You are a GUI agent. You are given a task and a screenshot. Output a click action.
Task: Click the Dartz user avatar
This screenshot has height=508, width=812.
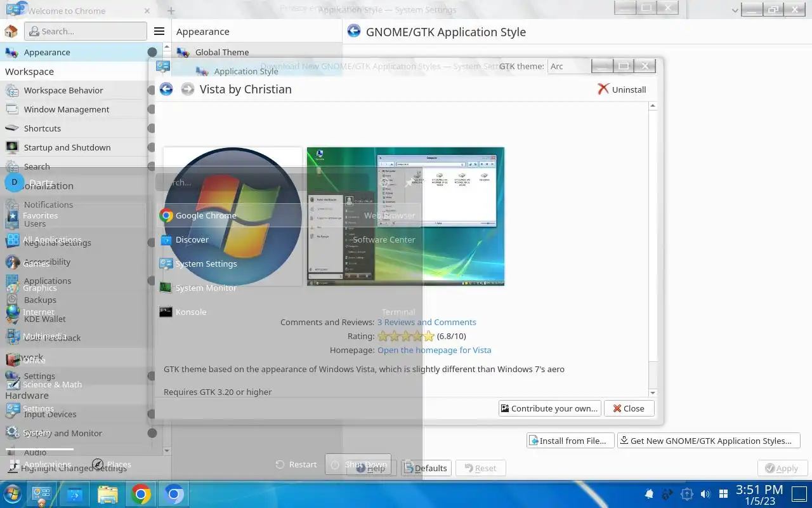tap(15, 182)
